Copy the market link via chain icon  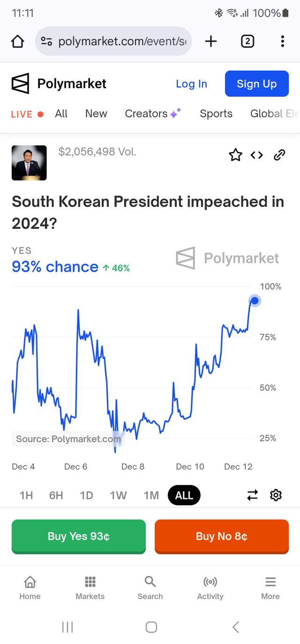click(x=279, y=155)
